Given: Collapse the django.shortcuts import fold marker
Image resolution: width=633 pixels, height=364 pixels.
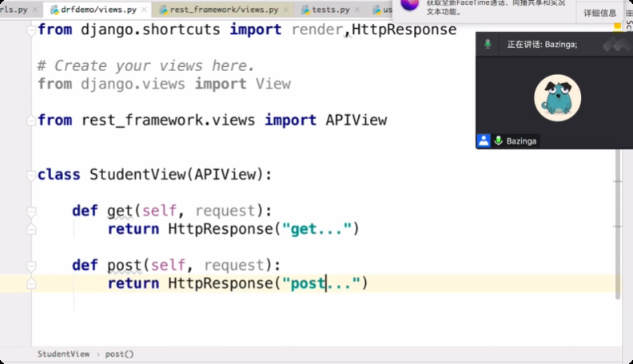Looking at the screenshot, I should (31, 30).
